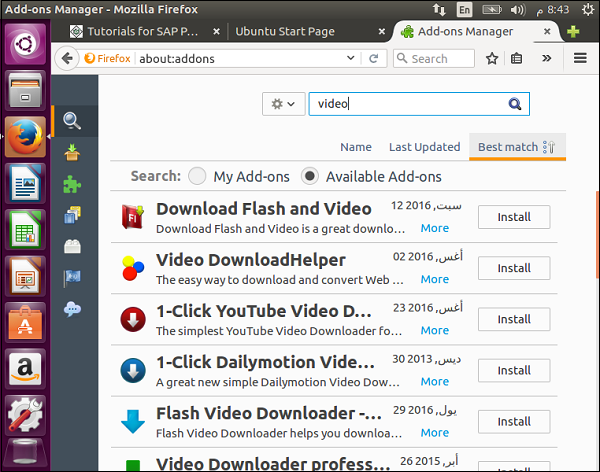Open the Extensions puzzle piece category
600x472 pixels.
tap(73, 183)
